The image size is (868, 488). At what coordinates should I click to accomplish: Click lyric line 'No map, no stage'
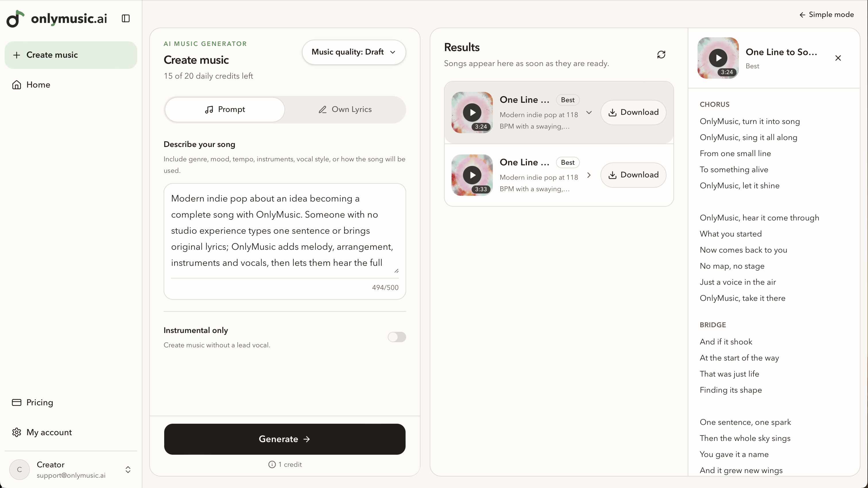coord(732,266)
